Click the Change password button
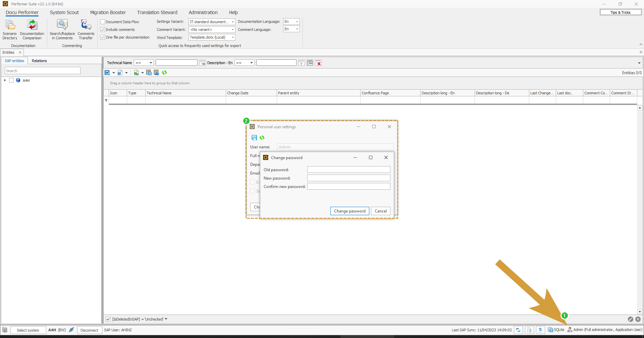644x338 pixels. coord(350,211)
